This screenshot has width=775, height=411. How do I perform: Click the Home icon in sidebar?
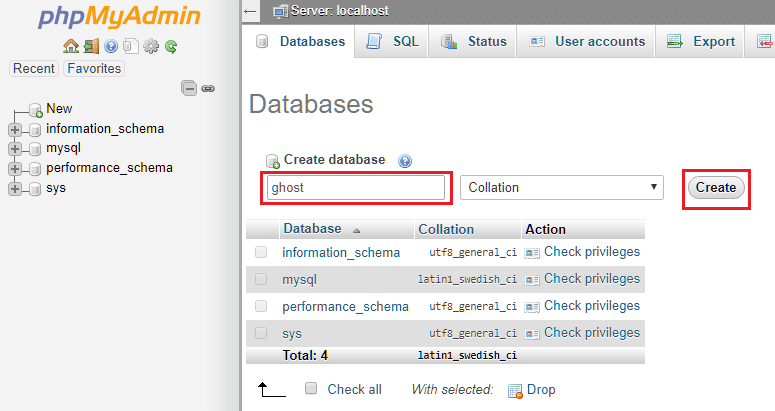tap(71, 46)
